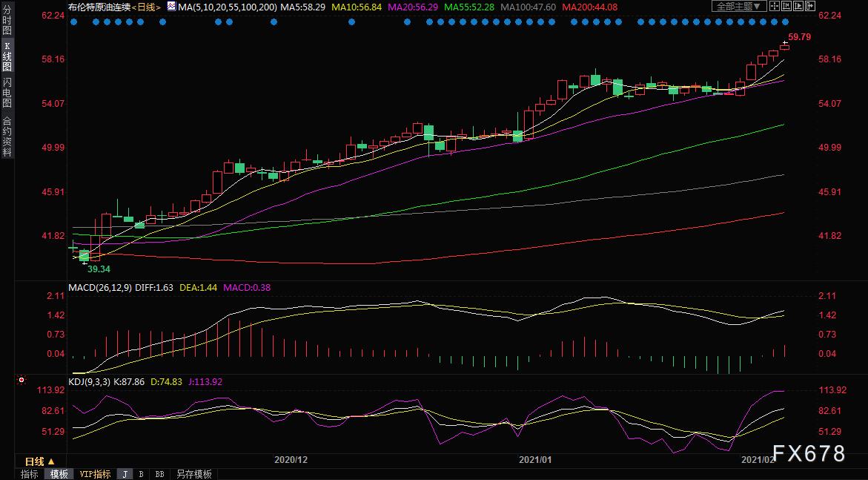Expand the 日线 period selector at bottom-left
868x480 pixels.
tap(40, 461)
